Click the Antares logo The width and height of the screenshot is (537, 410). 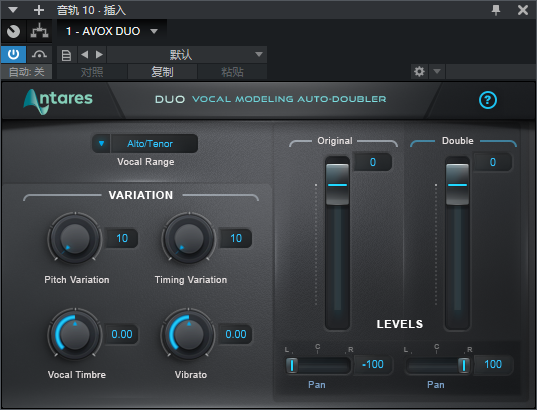[x=58, y=101]
